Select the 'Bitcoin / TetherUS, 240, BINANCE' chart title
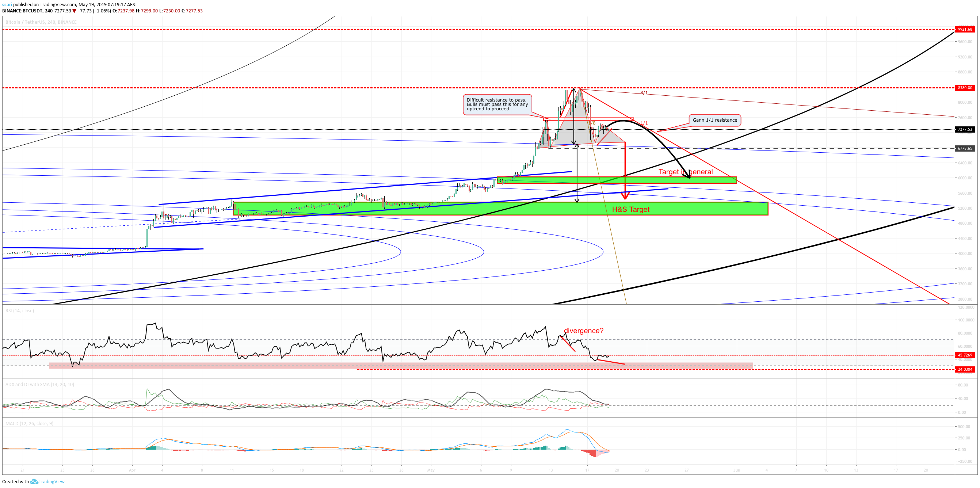 [x=41, y=22]
